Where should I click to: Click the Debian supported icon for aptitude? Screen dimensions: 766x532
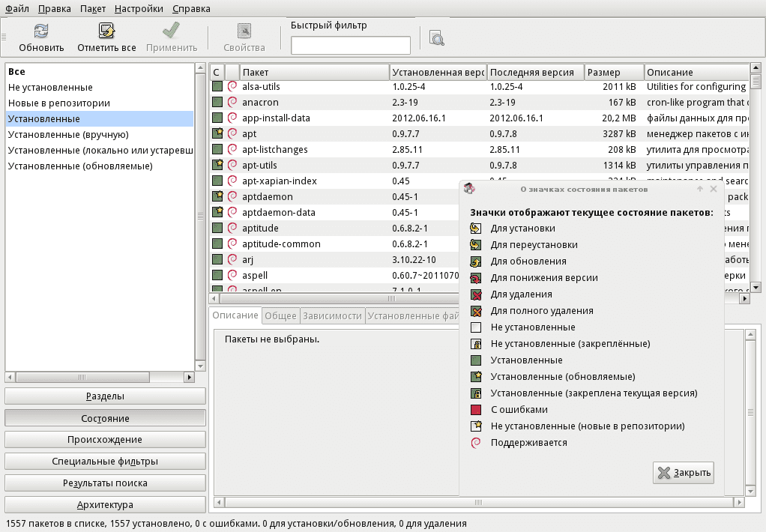click(x=232, y=229)
